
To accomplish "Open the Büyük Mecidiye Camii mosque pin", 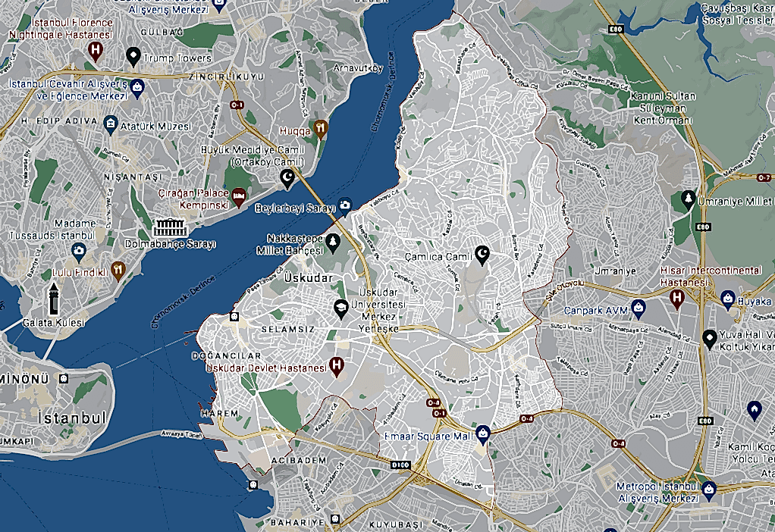I will pos(287,178).
